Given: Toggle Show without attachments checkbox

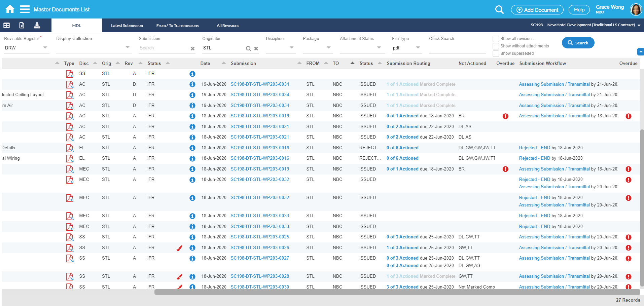Looking at the screenshot, I should [496, 46].
